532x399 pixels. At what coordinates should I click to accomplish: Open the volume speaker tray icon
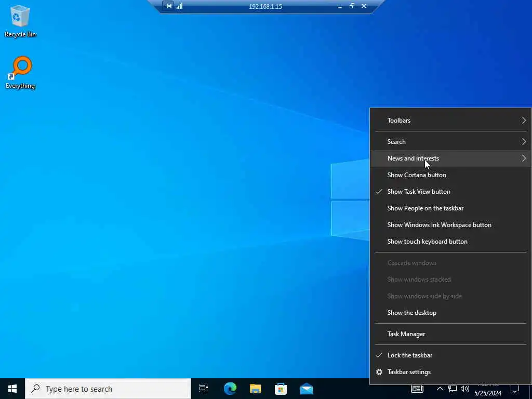click(465, 389)
